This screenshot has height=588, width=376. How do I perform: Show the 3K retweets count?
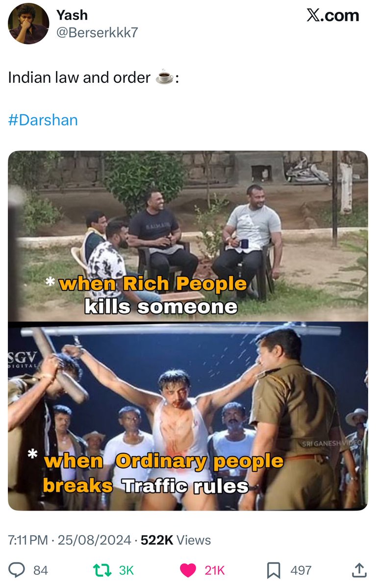[x=126, y=570]
